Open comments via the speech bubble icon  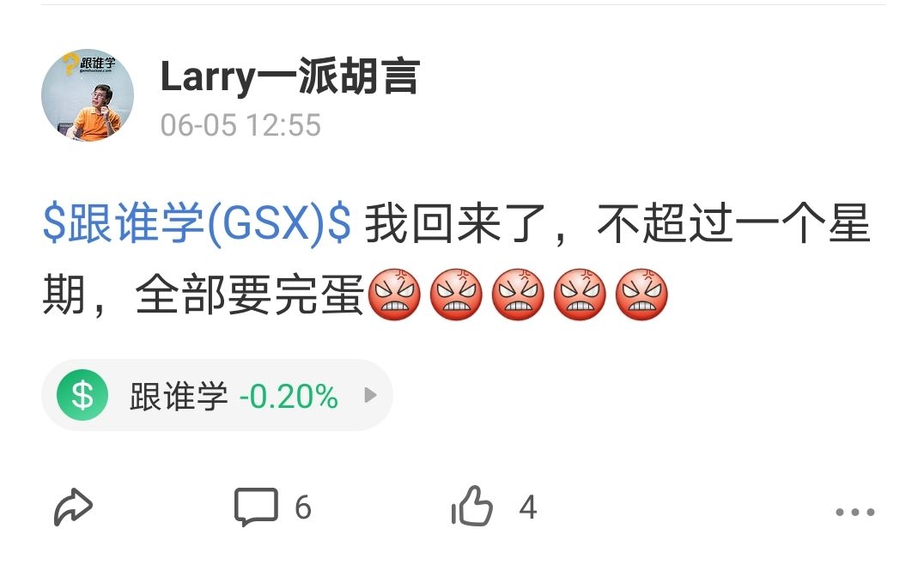coord(256,507)
